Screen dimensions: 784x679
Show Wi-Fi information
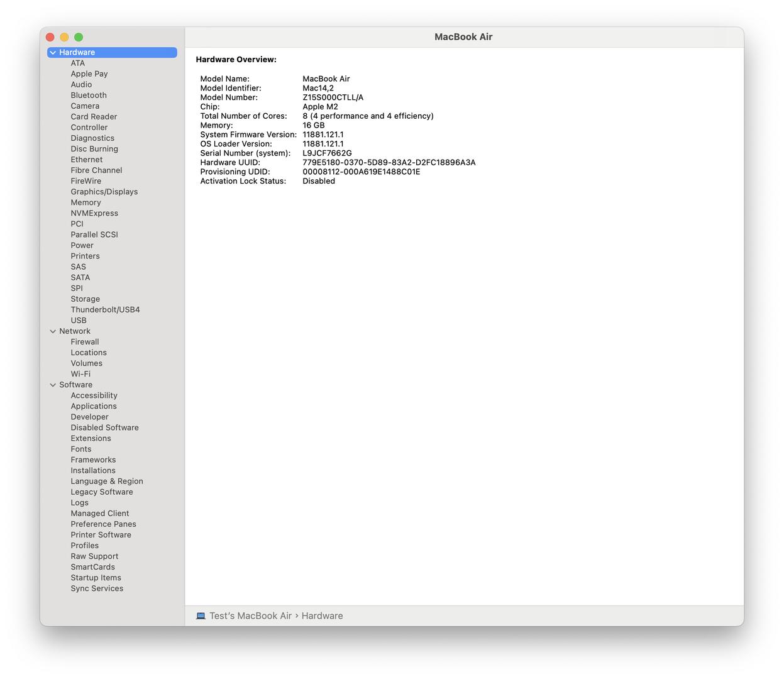point(80,374)
